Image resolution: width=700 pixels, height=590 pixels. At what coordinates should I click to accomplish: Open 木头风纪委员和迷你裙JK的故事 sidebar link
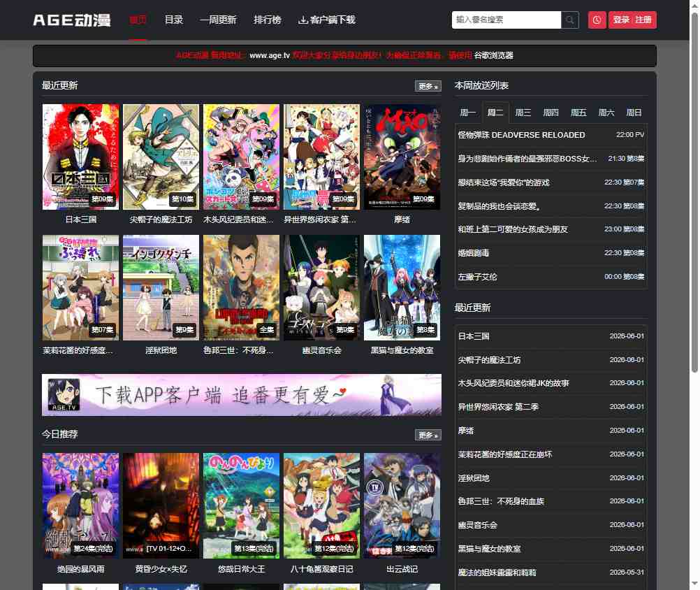513,383
